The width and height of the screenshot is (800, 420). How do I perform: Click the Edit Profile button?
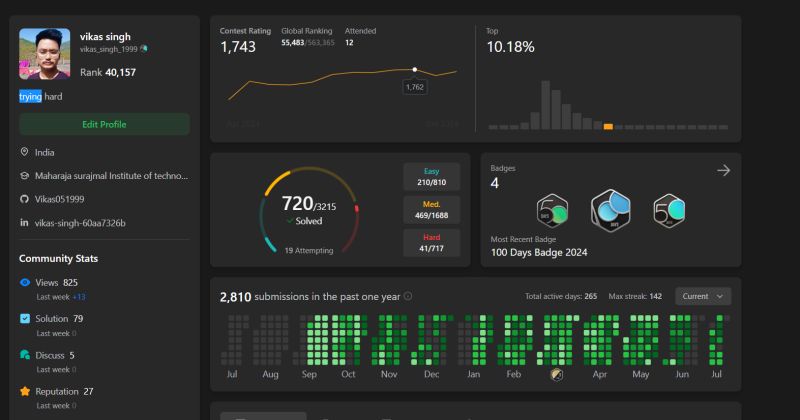pyautogui.click(x=104, y=124)
